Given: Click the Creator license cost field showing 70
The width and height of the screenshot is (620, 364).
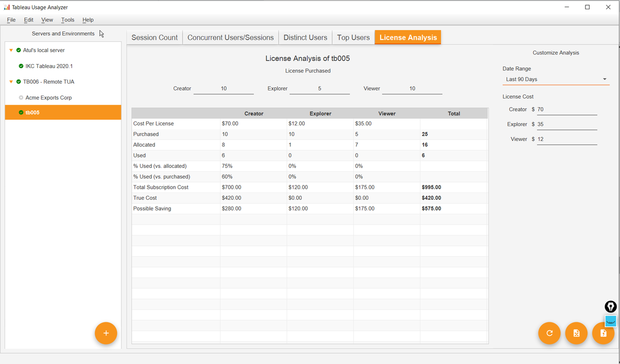Looking at the screenshot, I should 567,109.
